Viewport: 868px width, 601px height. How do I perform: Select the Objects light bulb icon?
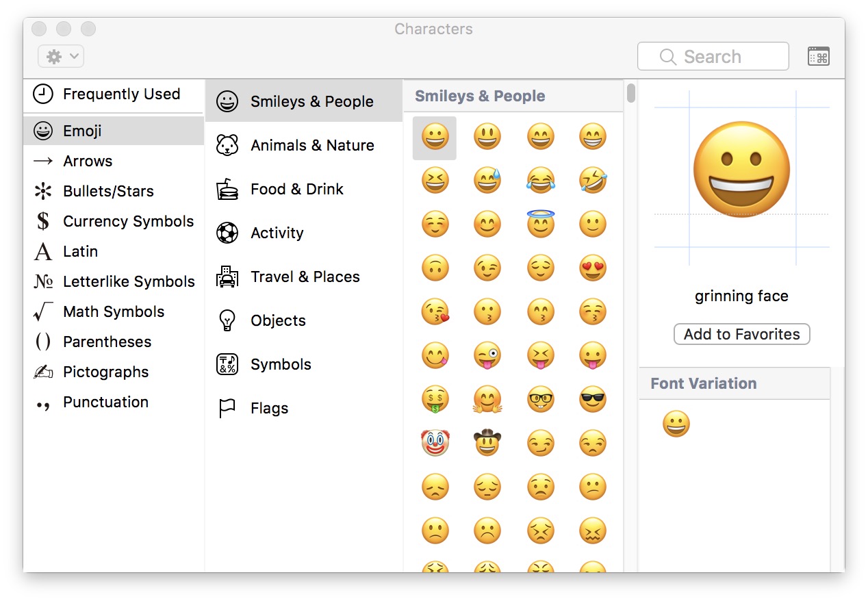[226, 320]
